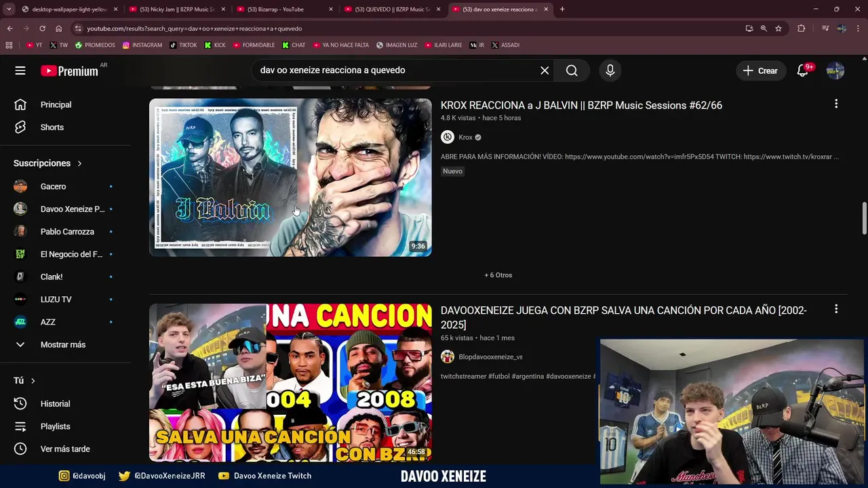Open Ver más tarde list
The height and width of the screenshot is (488, 868).
point(64,449)
